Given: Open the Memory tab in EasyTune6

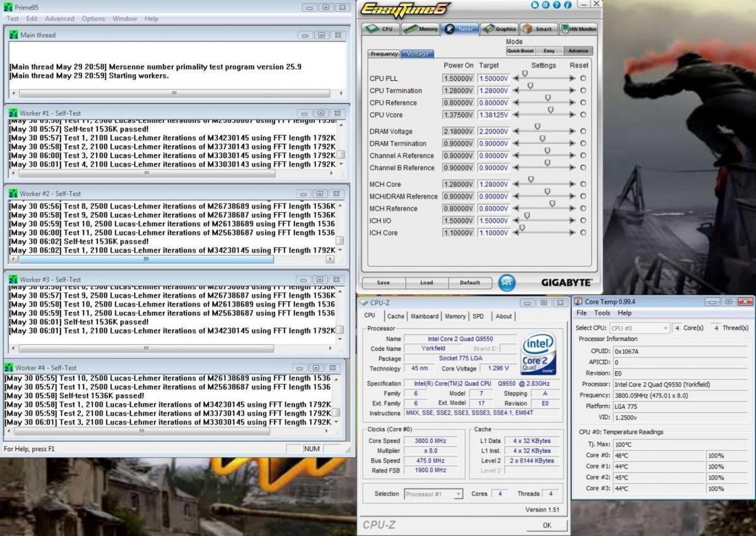Looking at the screenshot, I should pos(421,29).
